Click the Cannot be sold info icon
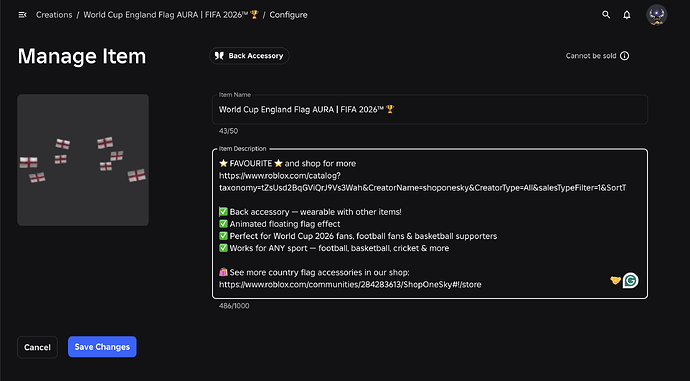Image resolution: width=690 pixels, height=381 pixels. pos(624,56)
